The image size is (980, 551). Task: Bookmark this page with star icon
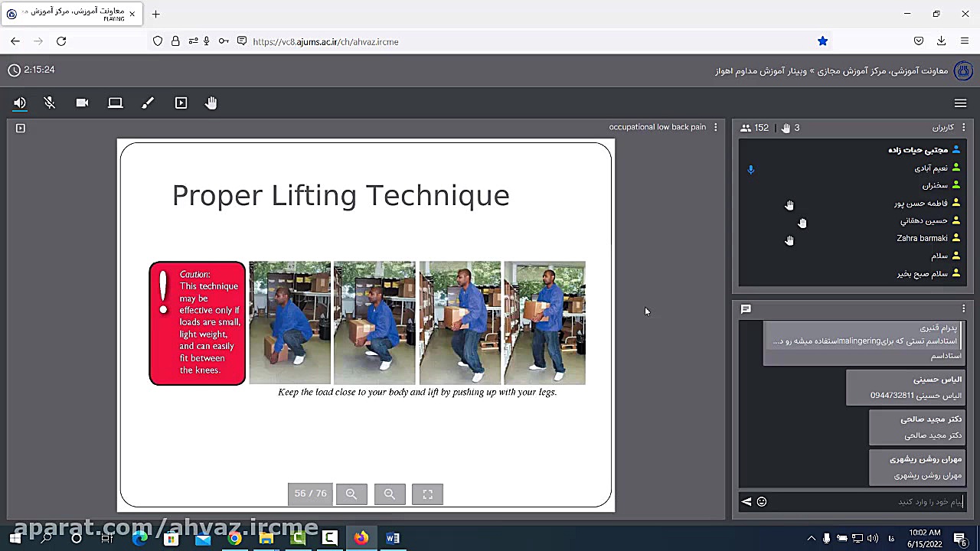coord(822,41)
